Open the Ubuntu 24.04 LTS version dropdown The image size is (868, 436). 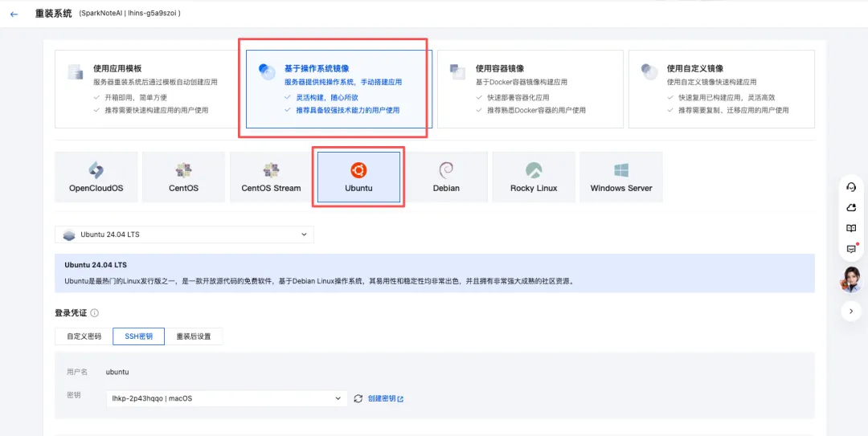click(x=184, y=234)
